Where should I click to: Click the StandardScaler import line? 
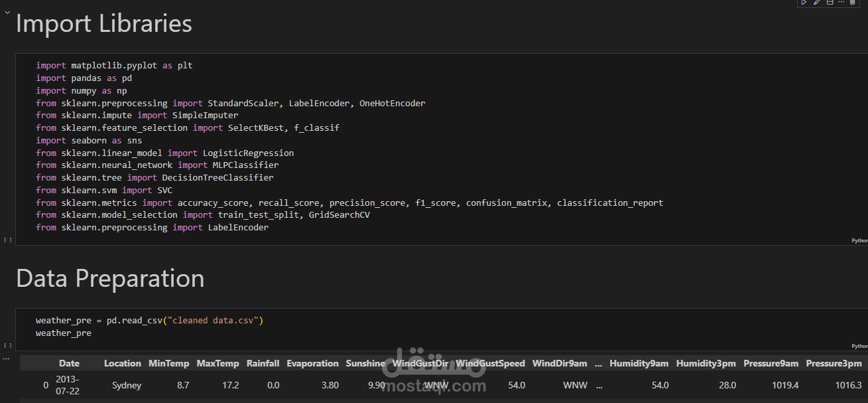[x=231, y=104]
